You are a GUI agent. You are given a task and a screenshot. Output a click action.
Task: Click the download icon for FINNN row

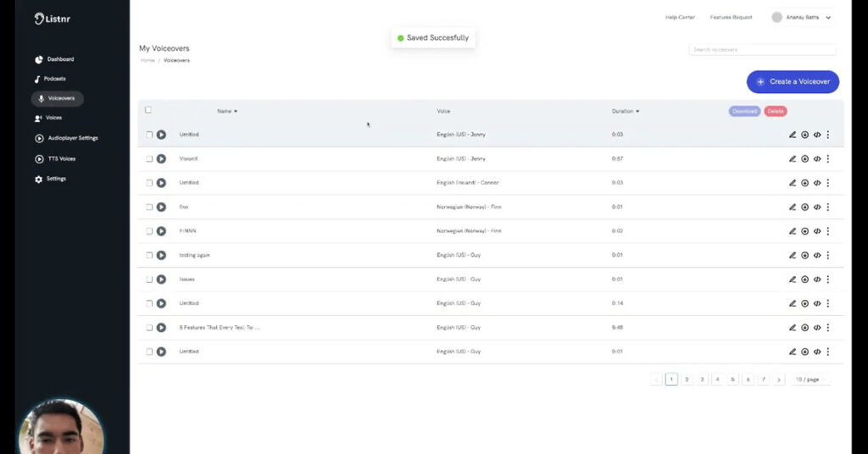click(x=804, y=231)
